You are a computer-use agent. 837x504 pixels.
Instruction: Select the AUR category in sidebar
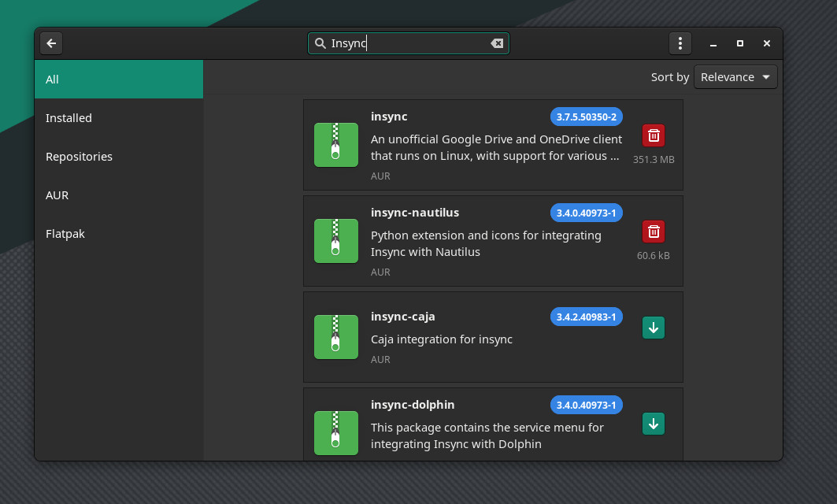57,195
